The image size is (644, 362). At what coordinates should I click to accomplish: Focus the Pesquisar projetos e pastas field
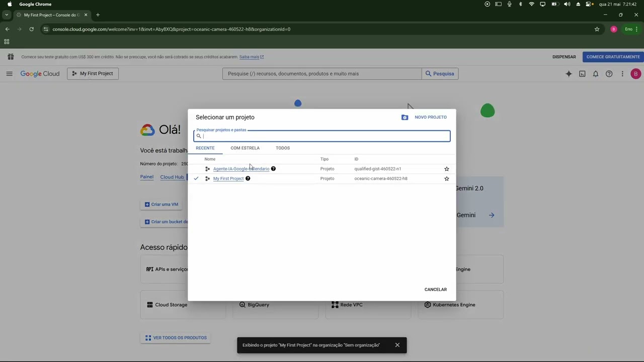click(322, 136)
